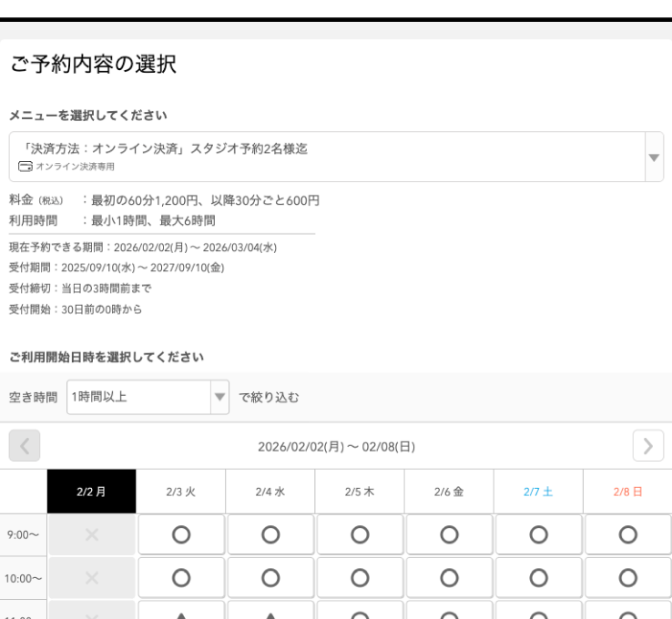Click the 受付締切 deadline text
Screen dimensions: 672x619
click(x=80, y=288)
